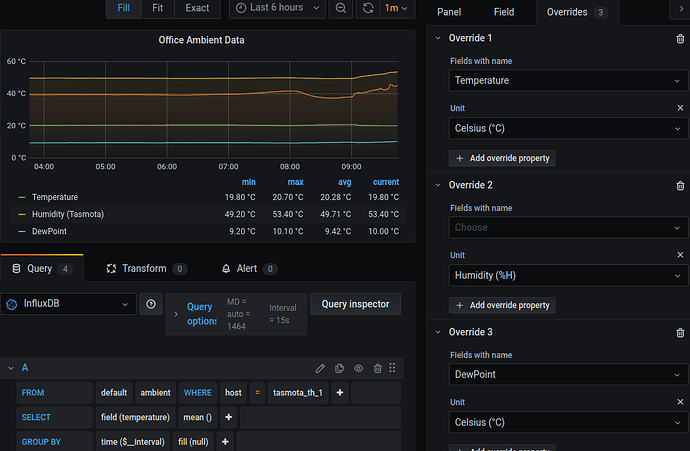Select the Exact view mode
The image size is (690, 451).
coord(197,8)
